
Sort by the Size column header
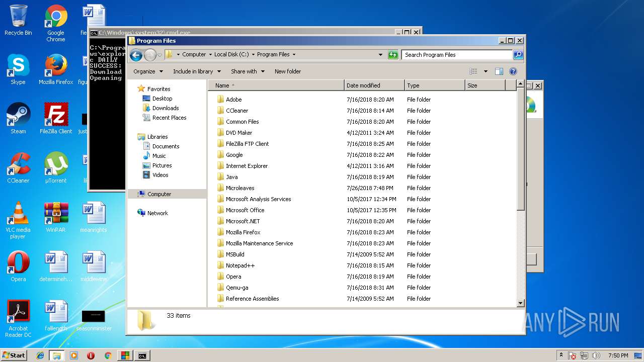[485, 85]
